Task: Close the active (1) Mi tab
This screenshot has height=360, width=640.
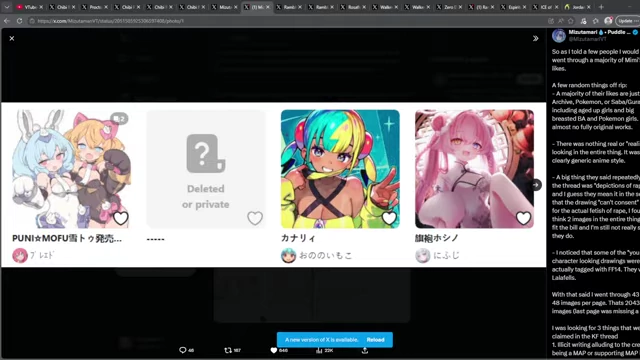Action: (x=268, y=7)
